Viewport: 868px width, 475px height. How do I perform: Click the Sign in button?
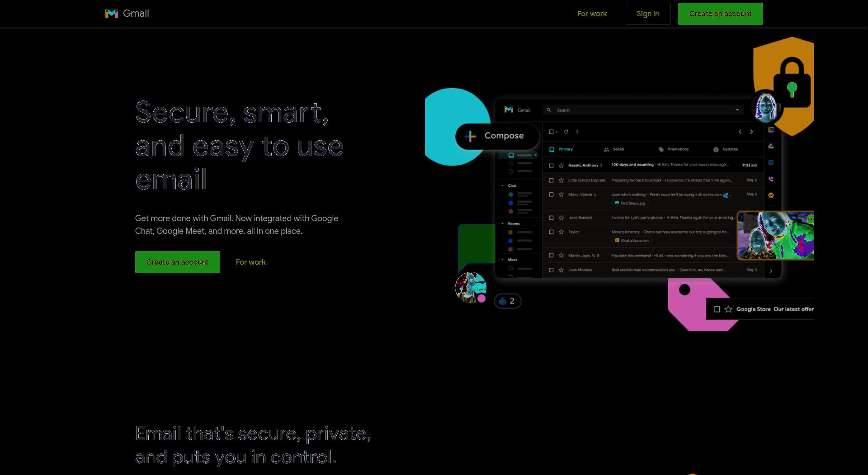[x=648, y=14]
